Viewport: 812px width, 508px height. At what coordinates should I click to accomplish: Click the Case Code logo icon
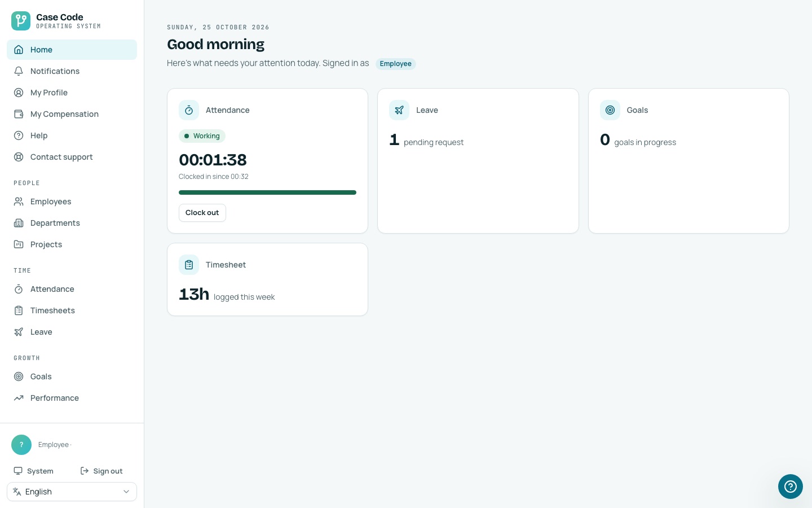[21, 21]
